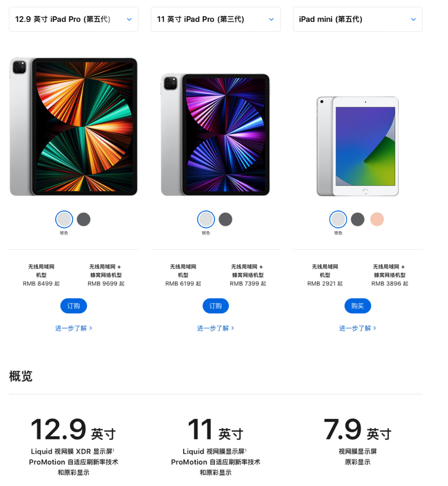Viewport: 448px width, 486px height.
Task: Open 进一步了解 link for 12.9-inch iPad Pro
Action: pyautogui.click(x=73, y=328)
